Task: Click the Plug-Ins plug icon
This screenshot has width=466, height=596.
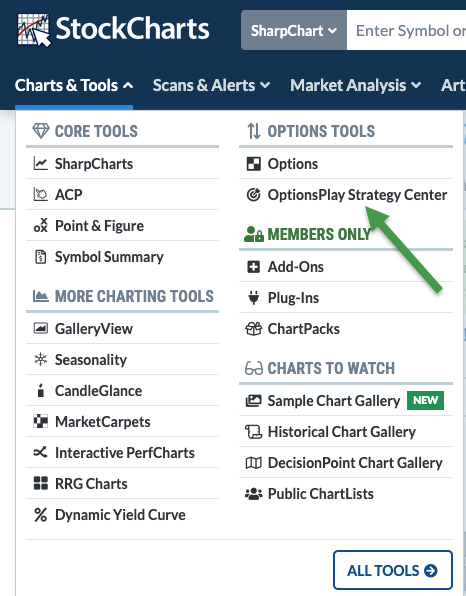Action: (x=254, y=298)
